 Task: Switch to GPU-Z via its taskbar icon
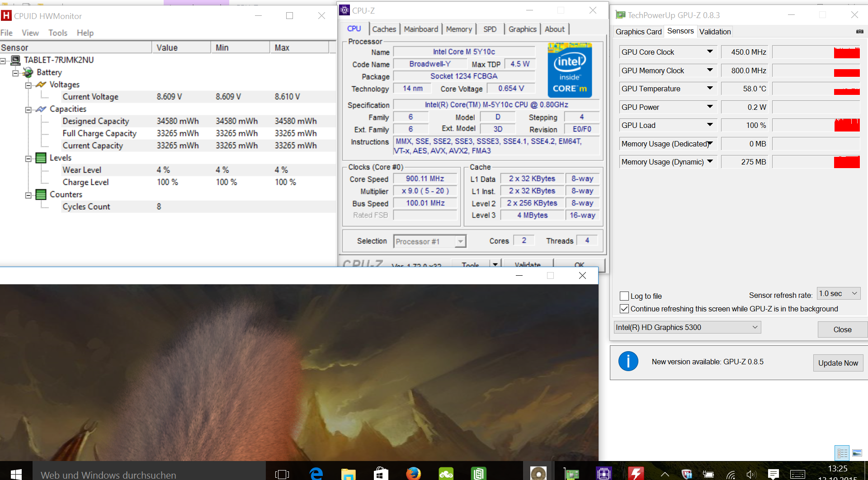click(x=571, y=474)
